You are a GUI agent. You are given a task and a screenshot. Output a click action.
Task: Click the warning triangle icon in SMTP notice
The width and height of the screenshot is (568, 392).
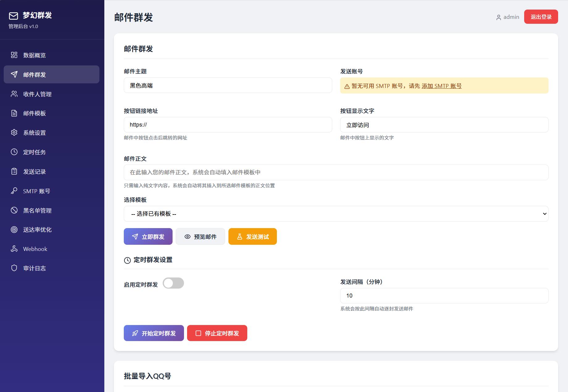tap(347, 86)
